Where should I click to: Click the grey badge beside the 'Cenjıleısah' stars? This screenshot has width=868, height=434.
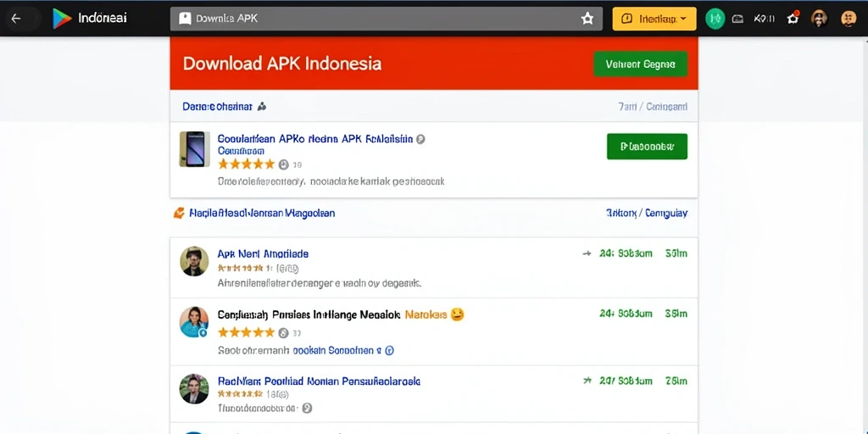[283, 332]
